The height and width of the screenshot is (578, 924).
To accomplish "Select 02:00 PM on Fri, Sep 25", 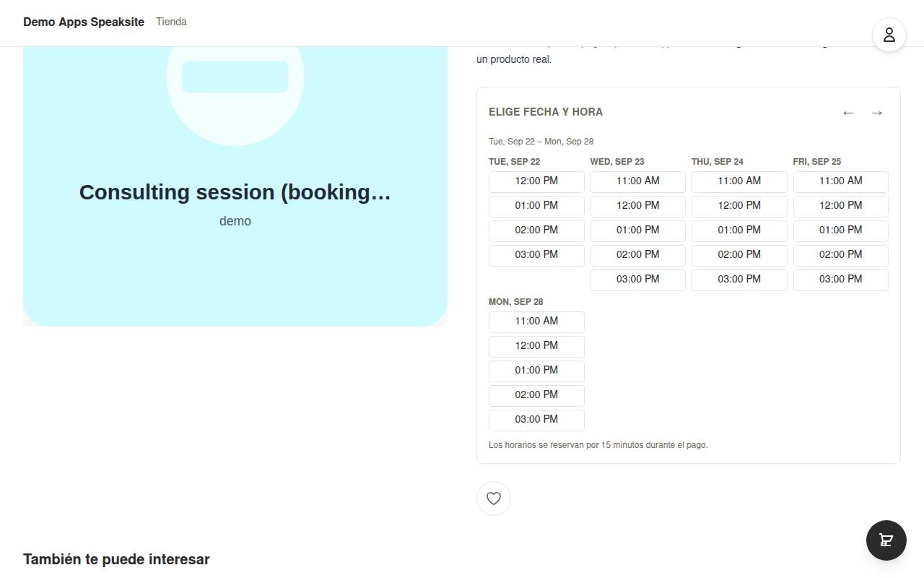I will (x=841, y=255).
